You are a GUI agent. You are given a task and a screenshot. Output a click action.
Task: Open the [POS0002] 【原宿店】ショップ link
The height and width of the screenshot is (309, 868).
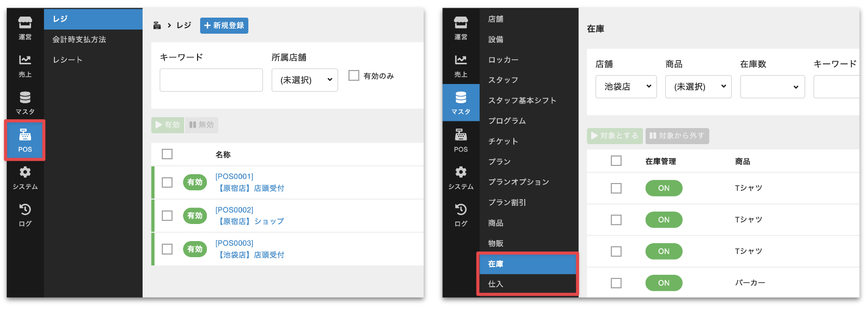(250, 216)
